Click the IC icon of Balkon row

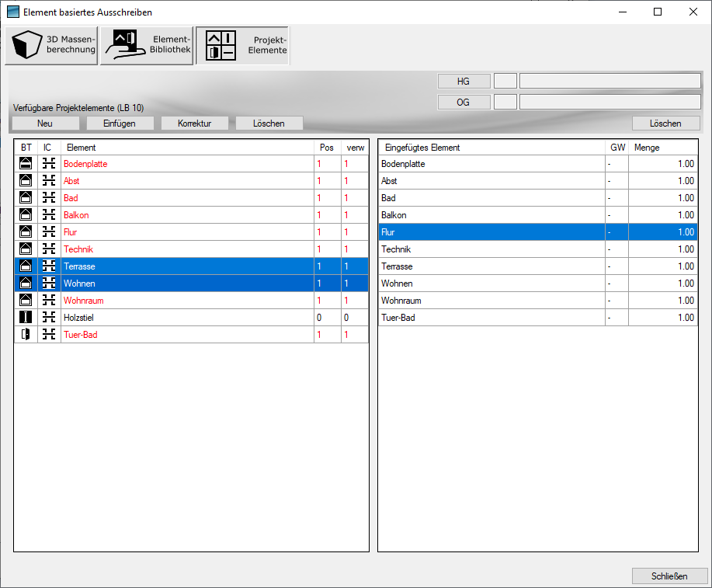click(x=49, y=214)
